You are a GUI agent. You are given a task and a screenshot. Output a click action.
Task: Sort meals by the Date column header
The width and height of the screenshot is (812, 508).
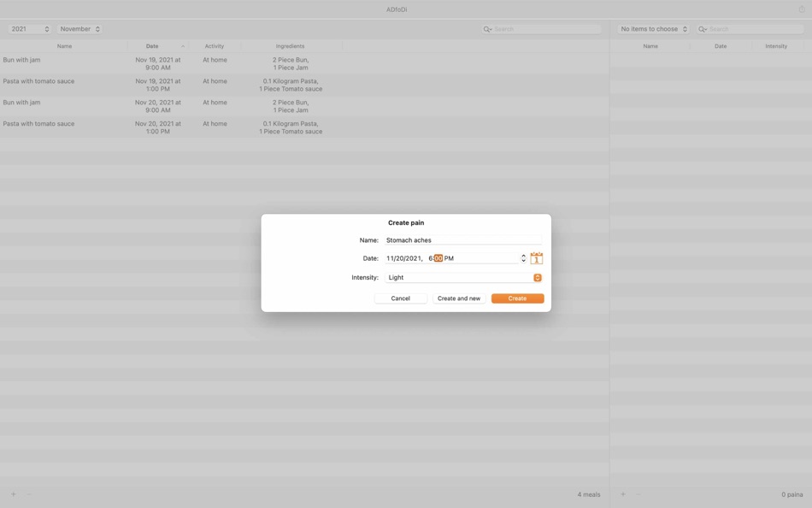click(158, 46)
